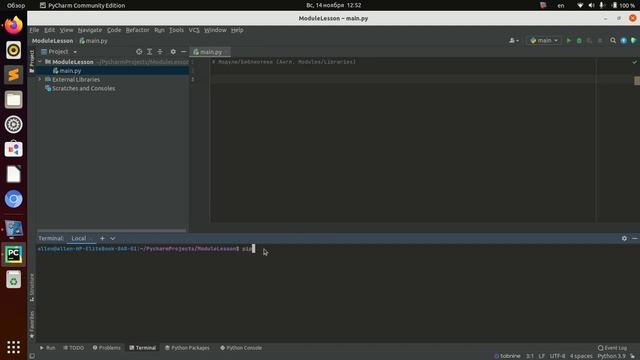Launch Rhythmbox from the dock
The width and height of the screenshot is (640, 360).
click(x=13, y=50)
